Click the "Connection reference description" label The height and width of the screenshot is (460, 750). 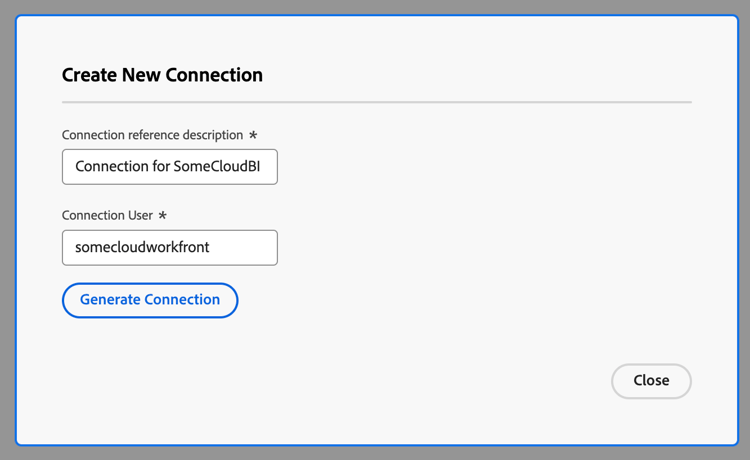(x=152, y=135)
